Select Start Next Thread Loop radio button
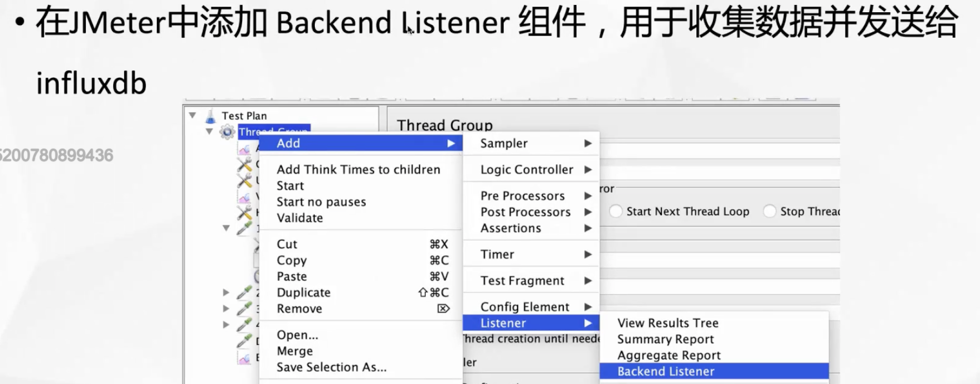 616,211
